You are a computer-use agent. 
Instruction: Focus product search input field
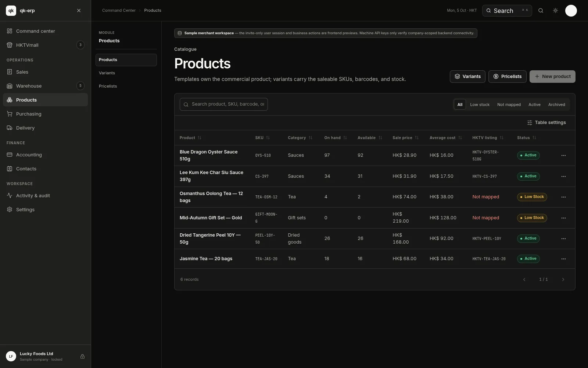click(223, 105)
